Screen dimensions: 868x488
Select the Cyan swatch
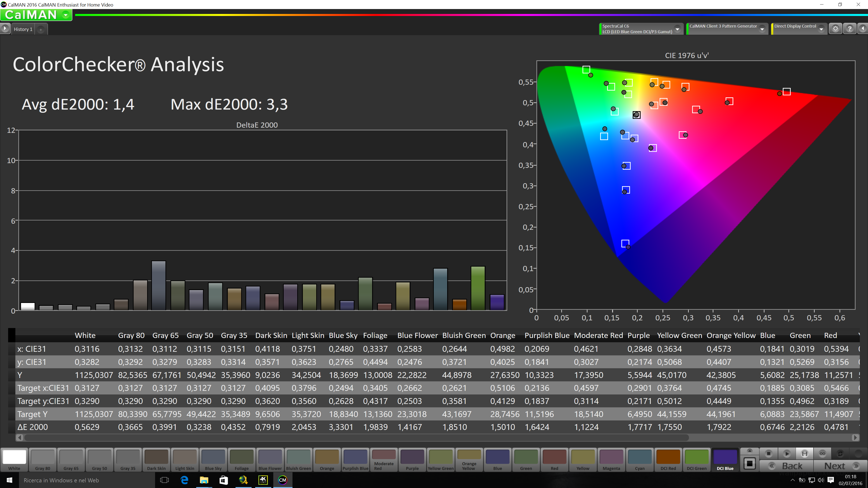[x=639, y=460]
